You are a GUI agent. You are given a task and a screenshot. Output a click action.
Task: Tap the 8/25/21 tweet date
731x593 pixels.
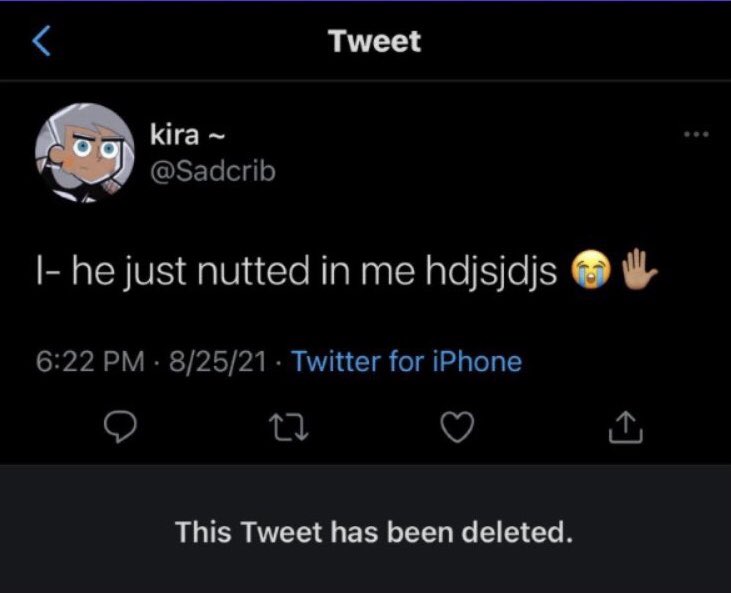click(x=218, y=361)
